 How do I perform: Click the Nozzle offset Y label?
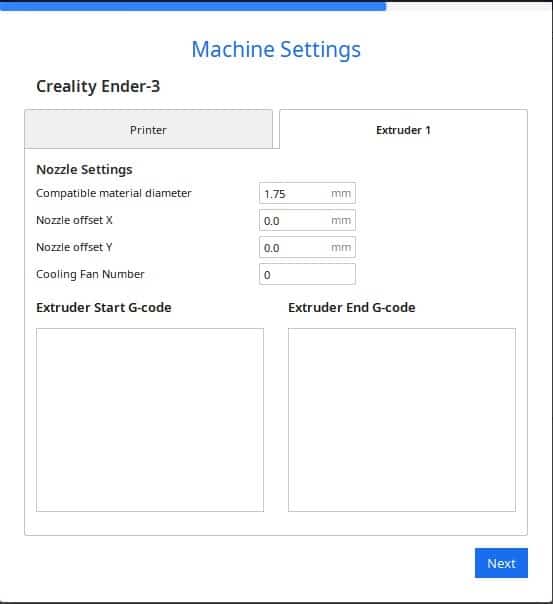tap(74, 247)
